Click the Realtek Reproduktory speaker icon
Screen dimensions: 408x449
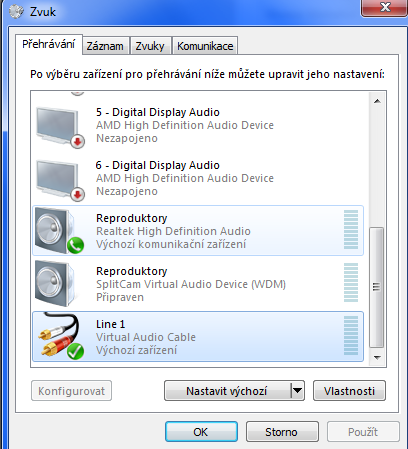59,231
